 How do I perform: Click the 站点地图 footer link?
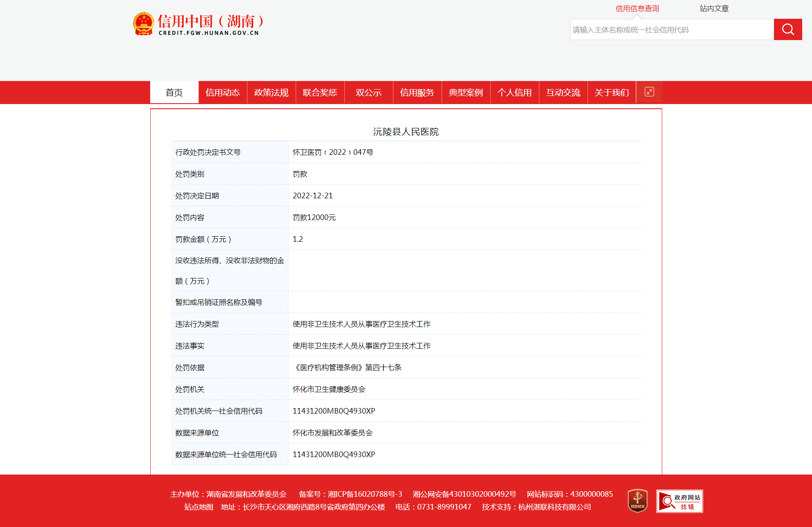(198, 507)
